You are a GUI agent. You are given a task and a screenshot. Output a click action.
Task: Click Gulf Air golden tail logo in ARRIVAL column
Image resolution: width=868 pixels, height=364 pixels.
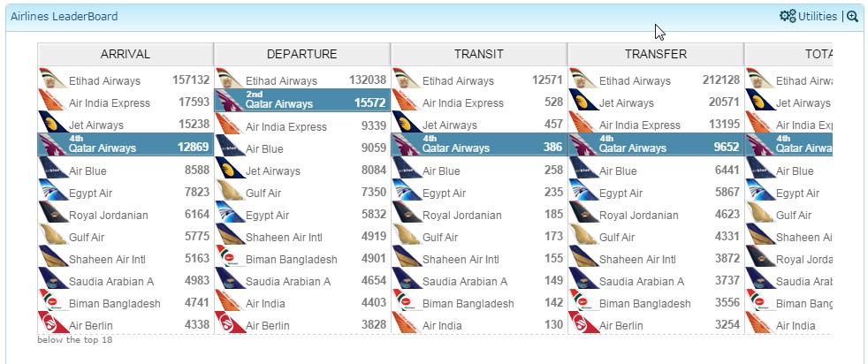pyautogui.click(x=53, y=234)
